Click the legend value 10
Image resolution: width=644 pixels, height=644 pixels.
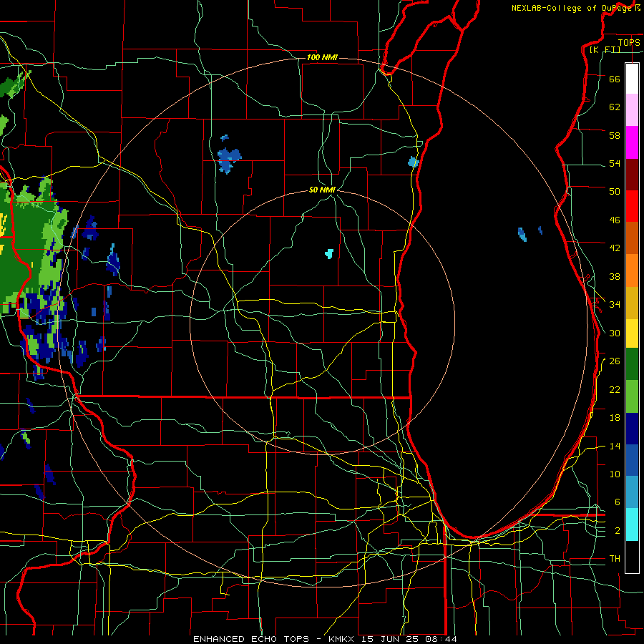(x=615, y=474)
